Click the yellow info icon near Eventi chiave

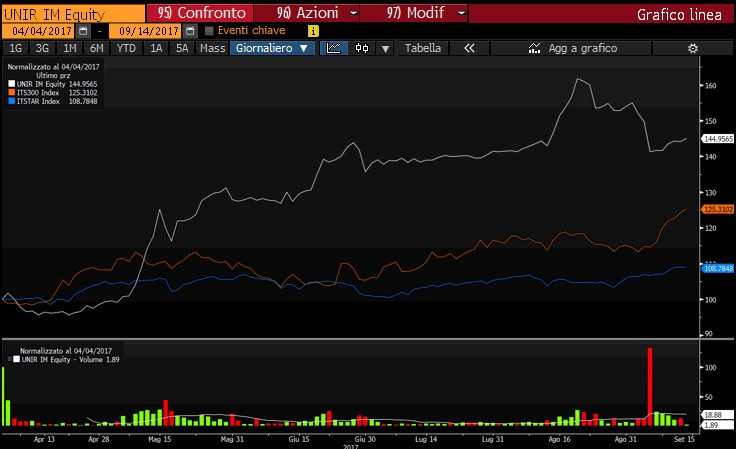[313, 31]
